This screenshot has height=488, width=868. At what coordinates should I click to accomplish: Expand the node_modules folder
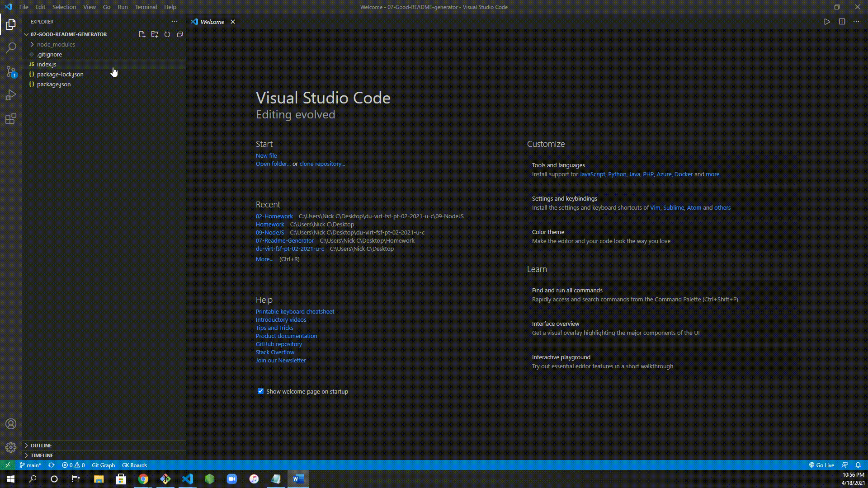[x=56, y=44]
